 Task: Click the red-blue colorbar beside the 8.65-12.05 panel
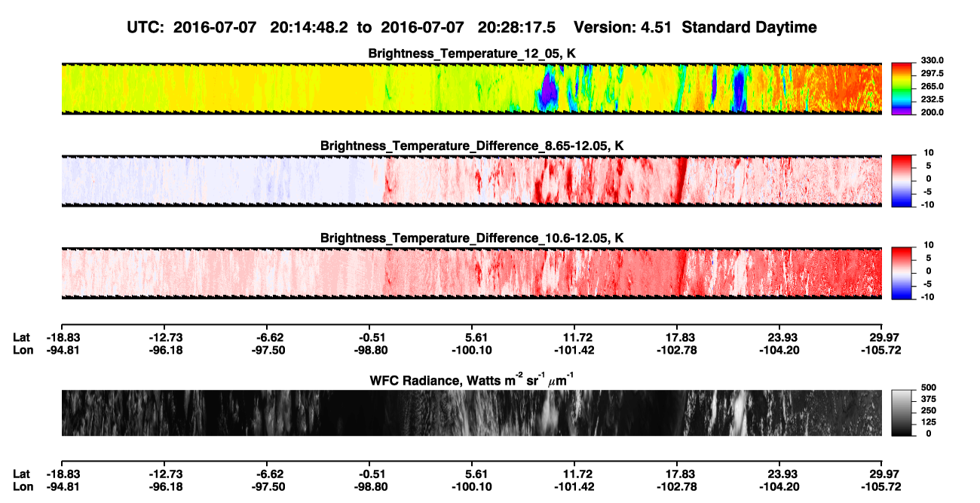tap(902, 181)
